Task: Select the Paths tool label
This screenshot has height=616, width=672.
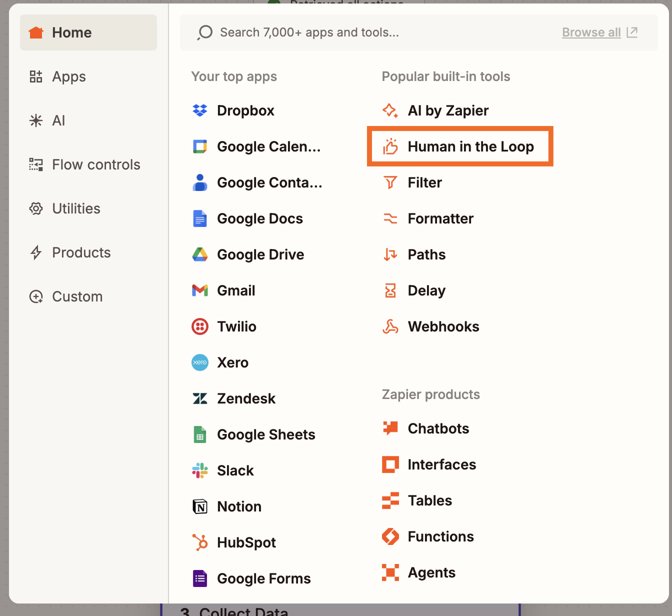Action: (426, 254)
